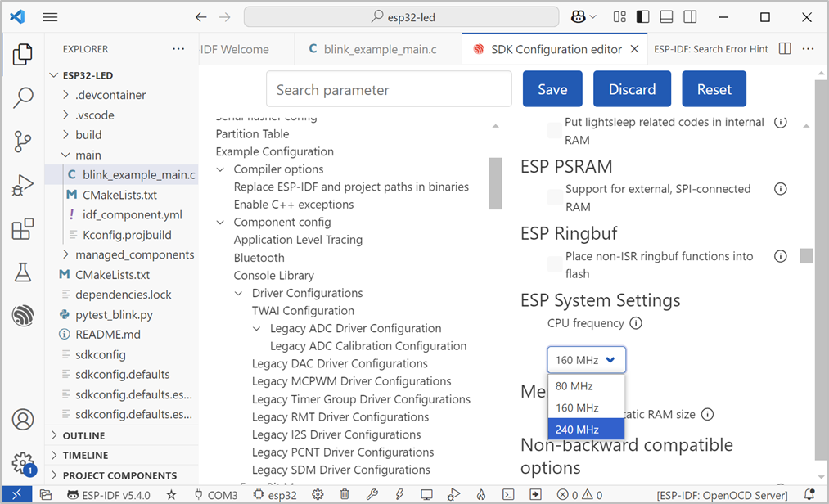Click the ESP-IDF current project folder status icon
Viewport: 829px width, 504px height.
click(46, 495)
